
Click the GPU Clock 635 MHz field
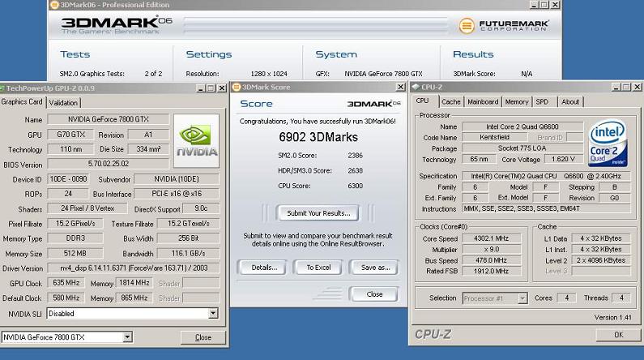tap(66, 283)
